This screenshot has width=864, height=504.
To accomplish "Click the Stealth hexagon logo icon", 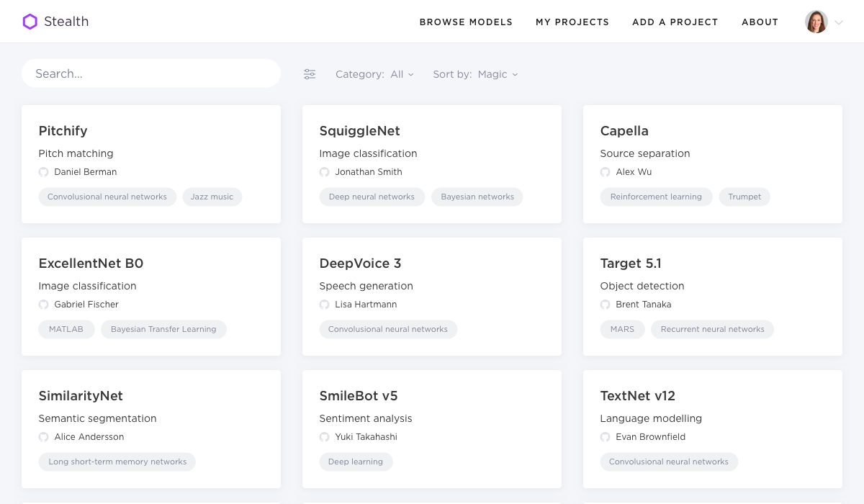I will point(30,22).
